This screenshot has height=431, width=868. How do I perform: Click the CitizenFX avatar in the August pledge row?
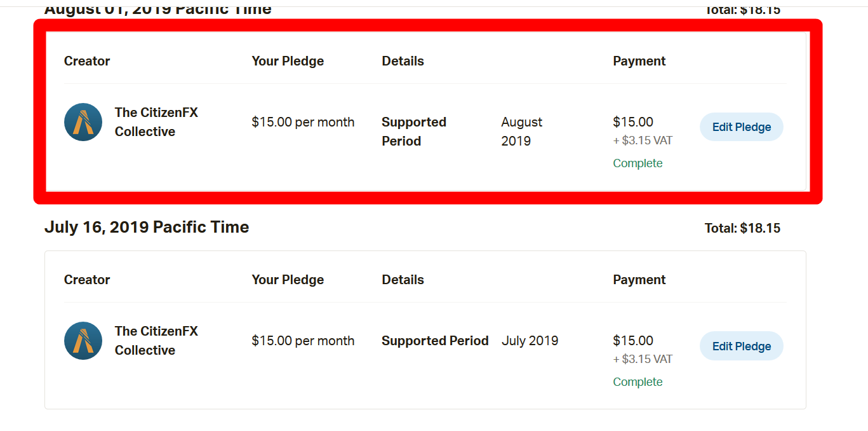point(83,122)
